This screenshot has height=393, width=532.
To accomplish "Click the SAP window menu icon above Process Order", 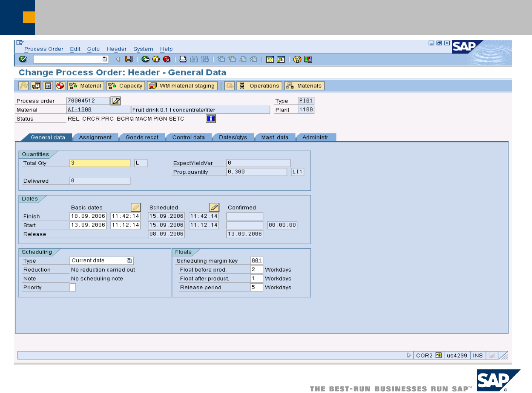I will point(20,43).
